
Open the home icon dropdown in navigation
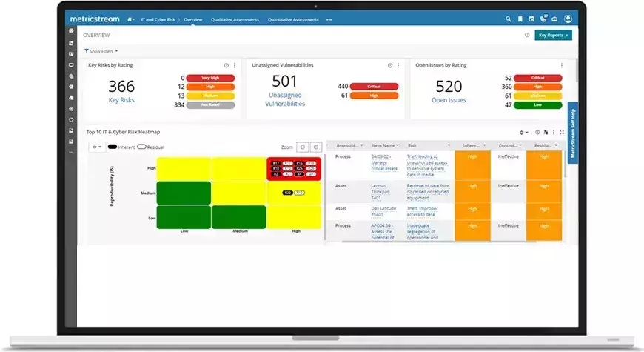130,19
